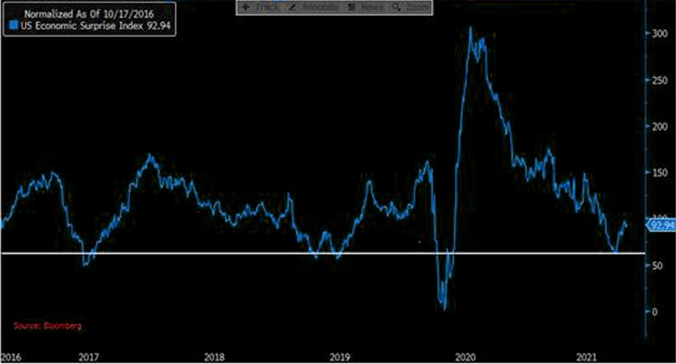
Task: Click the 200 y-axis label
Action: coord(660,126)
